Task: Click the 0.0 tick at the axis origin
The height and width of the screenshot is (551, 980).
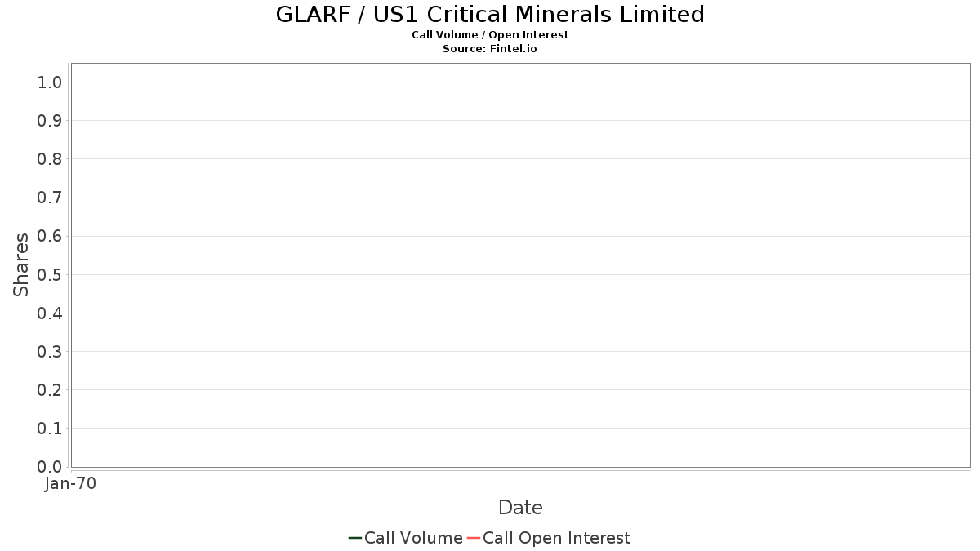Action: (50, 467)
